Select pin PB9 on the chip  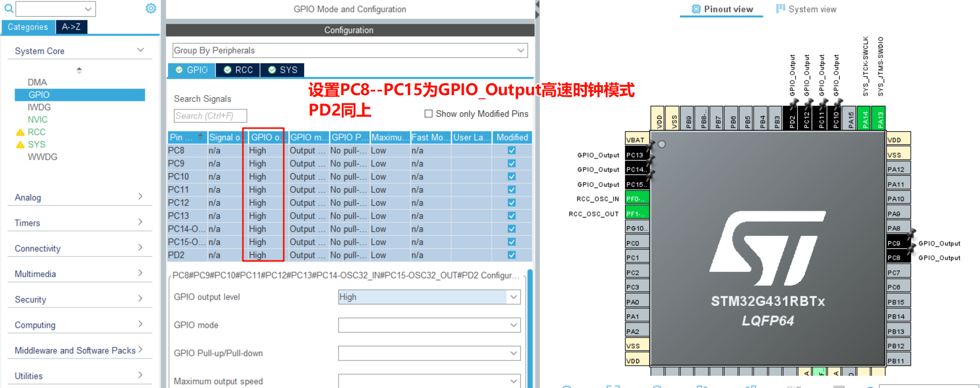click(688, 118)
